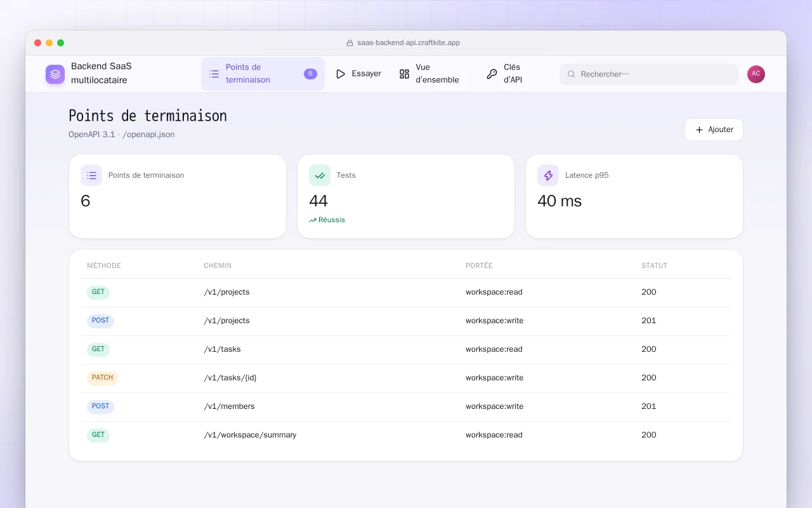Focus the Rechercher search field

tap(649, 74)
